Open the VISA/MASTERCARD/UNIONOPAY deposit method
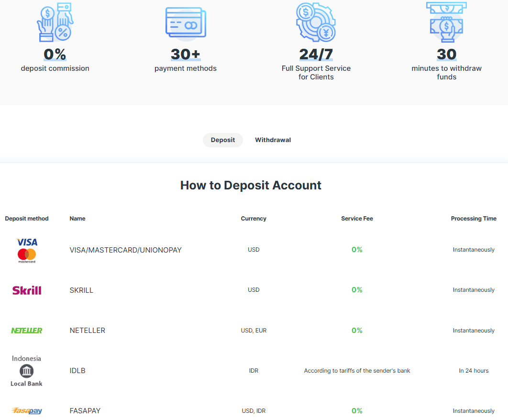The image size is (508, 420). point(125,250)
